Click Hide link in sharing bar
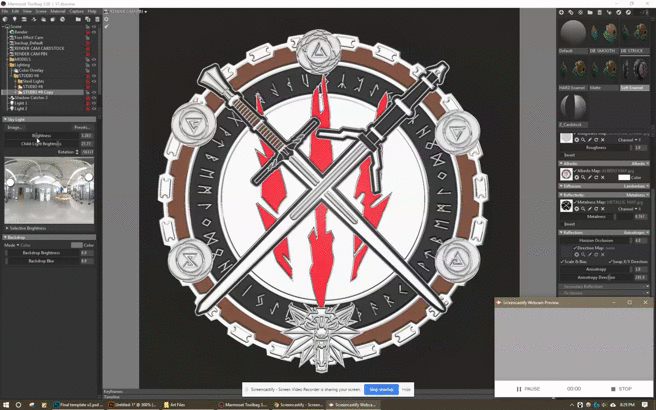This screenshot has width=656, height=410. [x=406, y=390]
